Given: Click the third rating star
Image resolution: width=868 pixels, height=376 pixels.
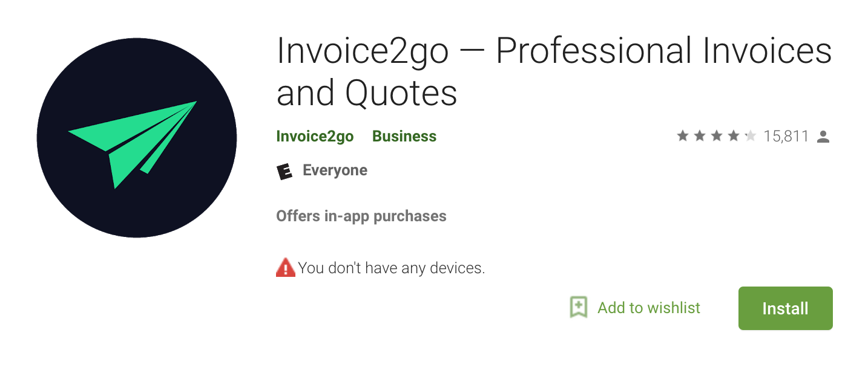Looking at the screenshot, I should [717, 136].
